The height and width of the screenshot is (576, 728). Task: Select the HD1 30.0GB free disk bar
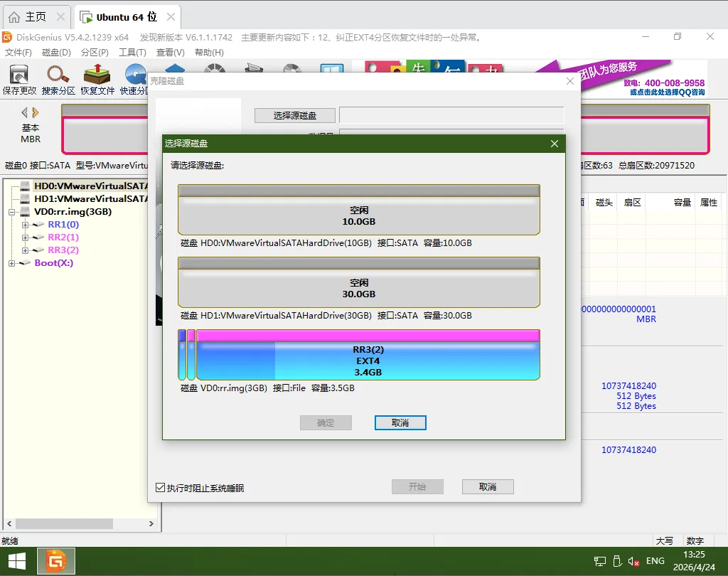[359, 282]
